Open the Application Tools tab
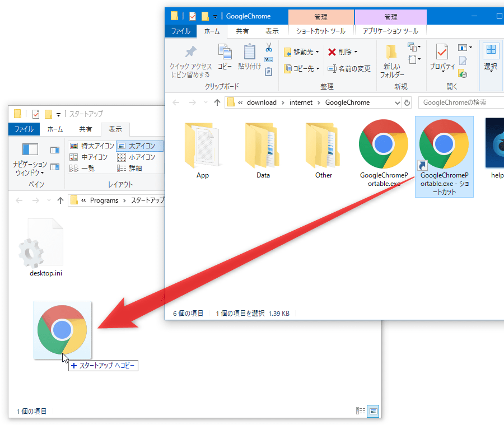This screenshot has width=504, height=425. tap(390, 31)
